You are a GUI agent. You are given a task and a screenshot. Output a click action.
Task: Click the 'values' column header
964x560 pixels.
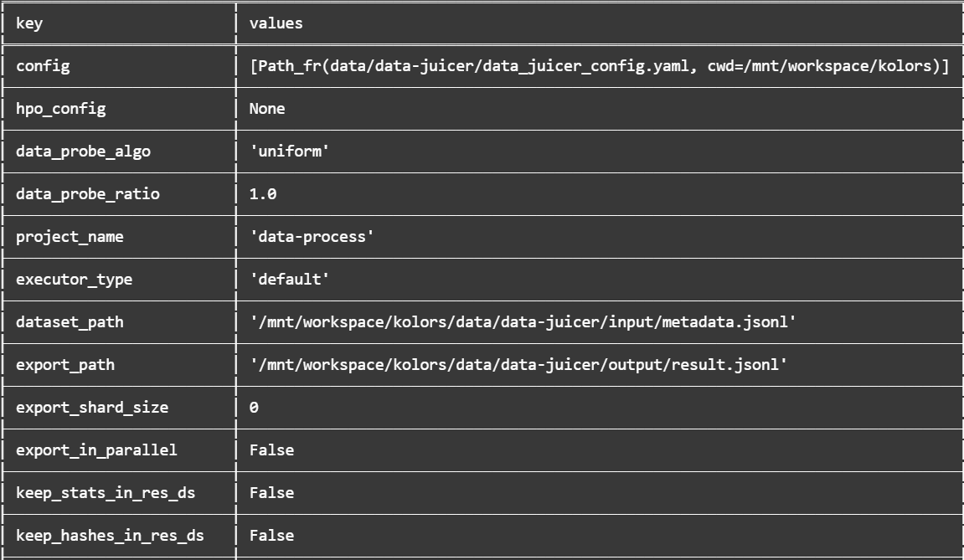pyautogui.click(x=276, y=23)
